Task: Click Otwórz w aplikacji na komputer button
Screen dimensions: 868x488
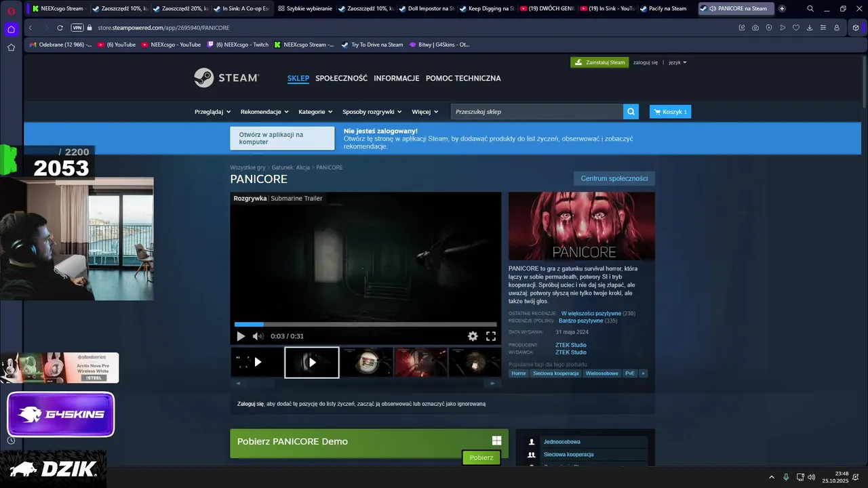Action: (282, 138)
